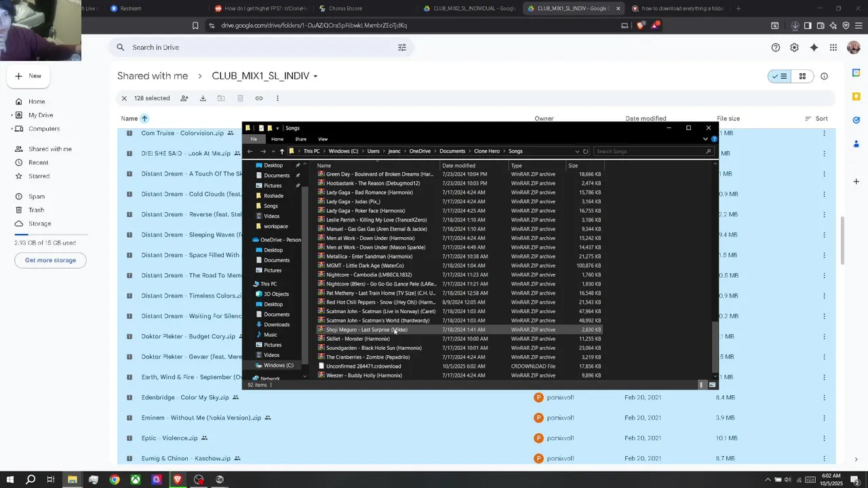The image size is (868, 488).
Task: Click the Sort button in Drive
Action: pos(816,119)
